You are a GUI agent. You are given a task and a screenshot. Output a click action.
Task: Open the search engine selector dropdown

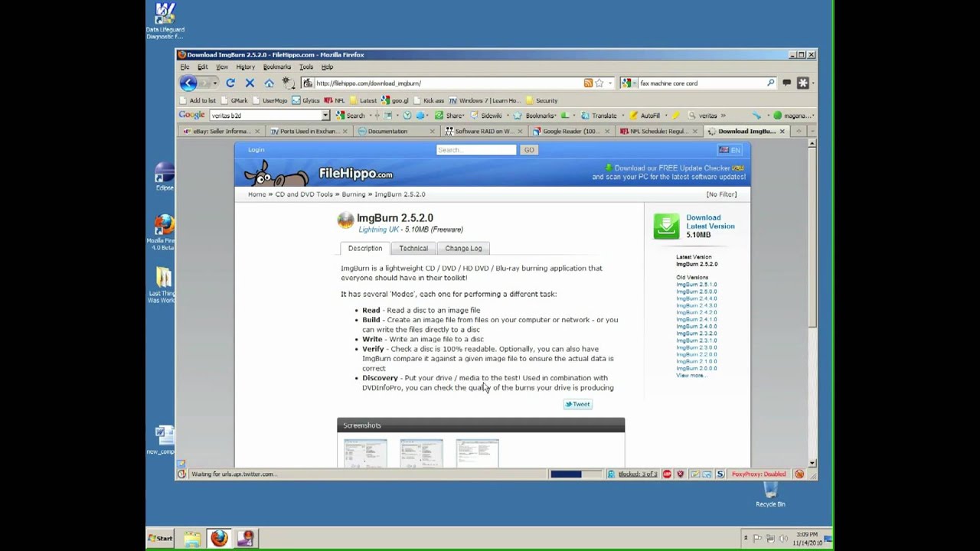(630, 83)
